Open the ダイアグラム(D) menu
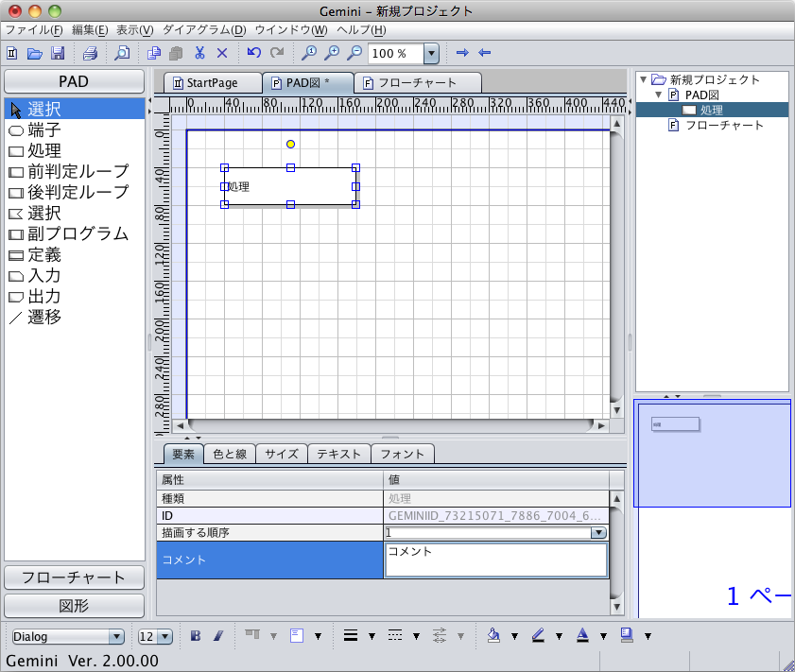This screenshot has height=672, width=795. click(204, 30)
